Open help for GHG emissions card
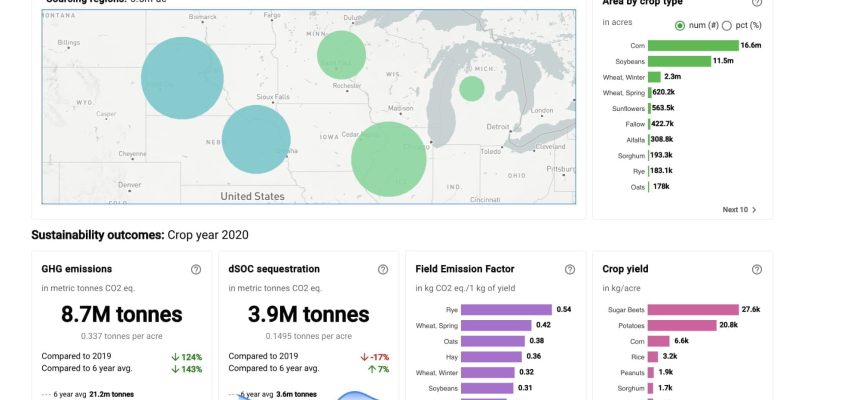Viewport: 860px width, 400px height. [x=196, y=269]
